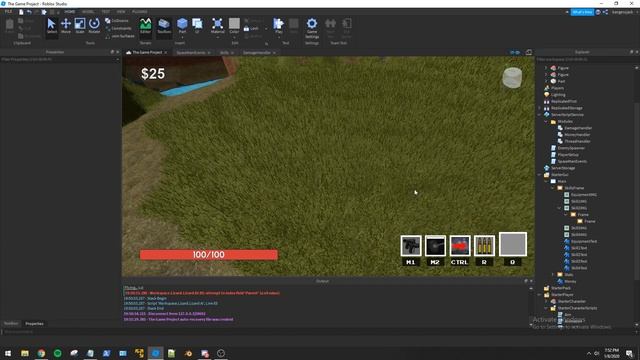Choose the Move tool
The height and width of the screenshot is (360, 640).
(66, 26)
